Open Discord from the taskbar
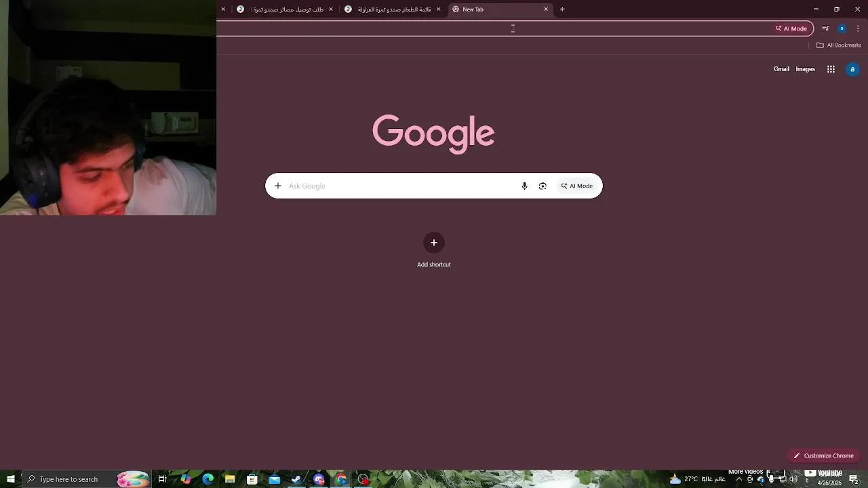 click(319, 479)
